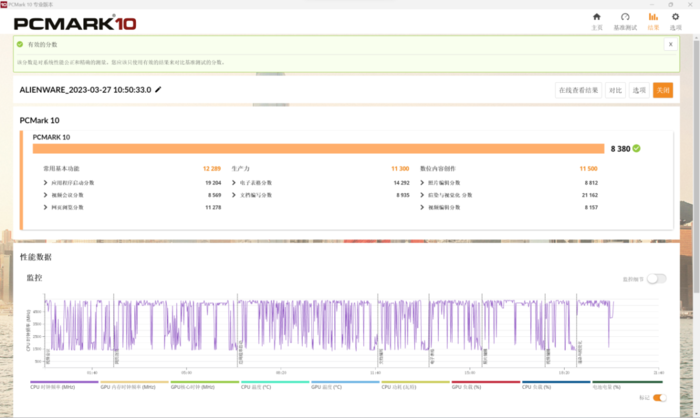This screenshot has height=418, width=700.
Task: Click the PCMark 10 logo
Action: (x=75, y=23)
